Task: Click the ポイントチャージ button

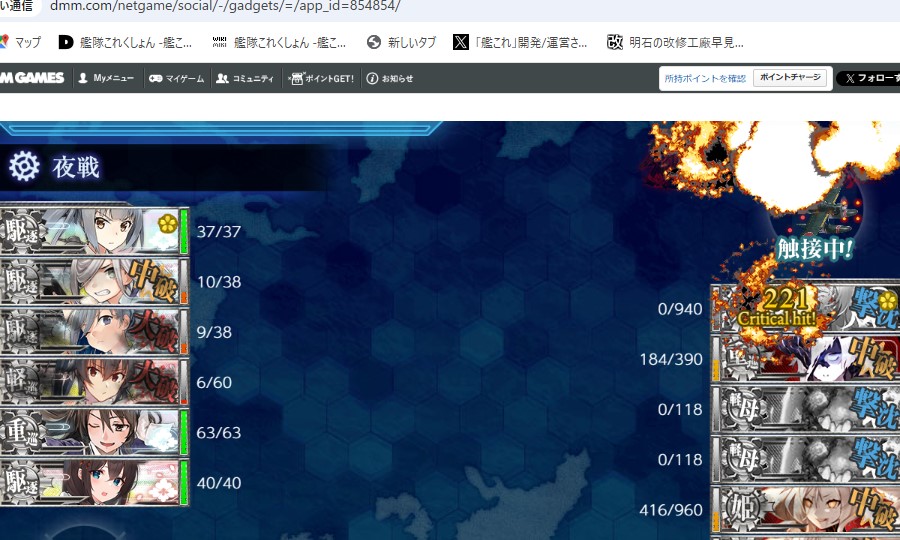Action: click(x=790, y=77)
